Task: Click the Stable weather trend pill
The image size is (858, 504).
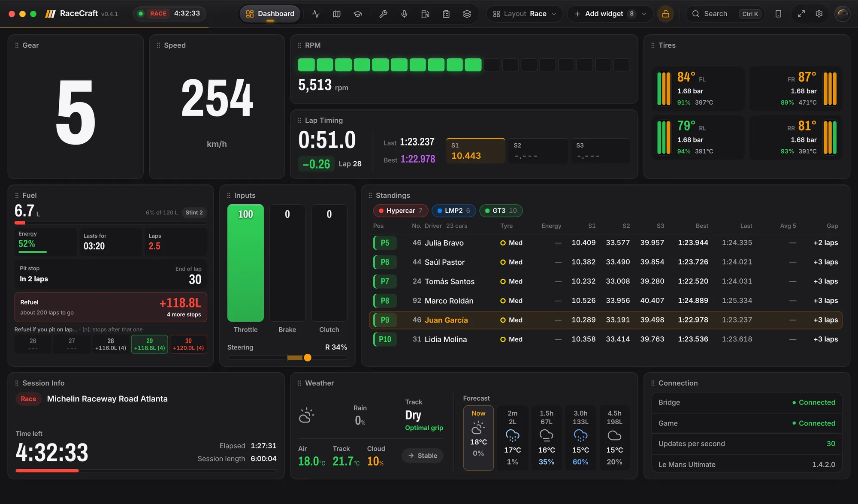Action: [x=423, y=456]
